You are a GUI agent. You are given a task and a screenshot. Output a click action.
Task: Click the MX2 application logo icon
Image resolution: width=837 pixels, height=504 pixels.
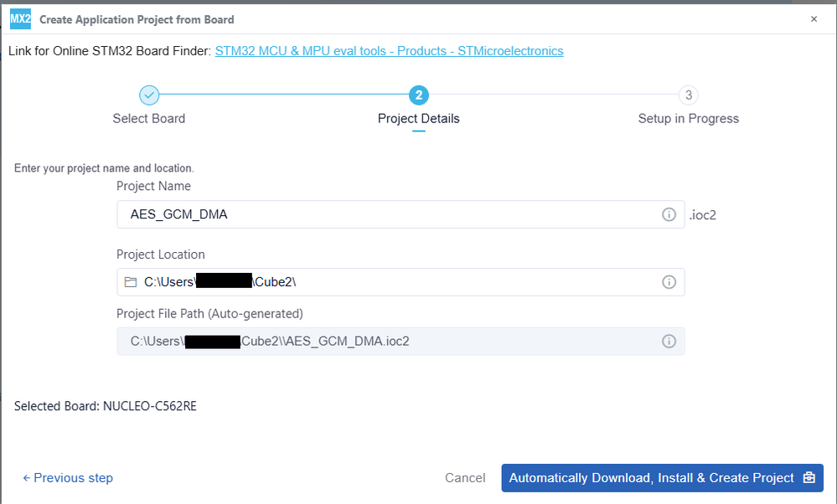[20, 19]
